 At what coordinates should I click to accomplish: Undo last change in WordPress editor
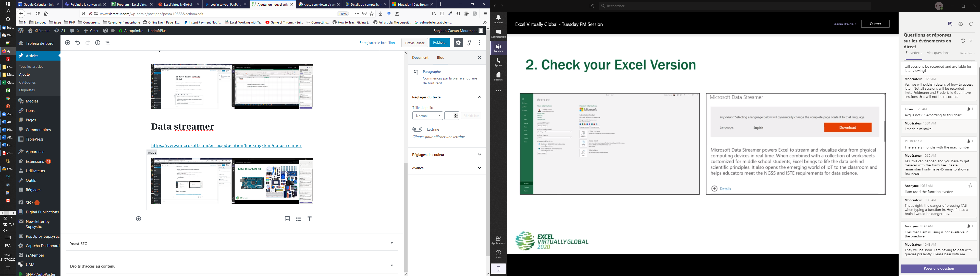click(x=78, y=43)
